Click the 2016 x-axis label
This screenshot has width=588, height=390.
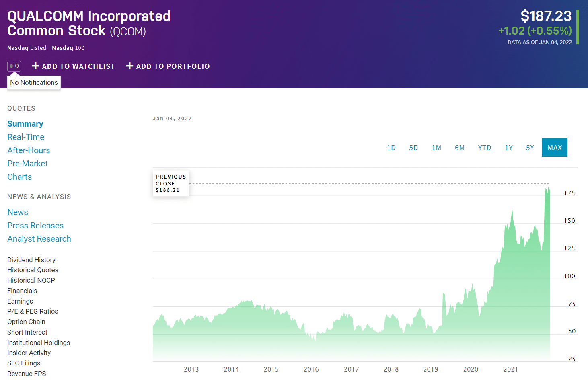(x=311, y=369)
